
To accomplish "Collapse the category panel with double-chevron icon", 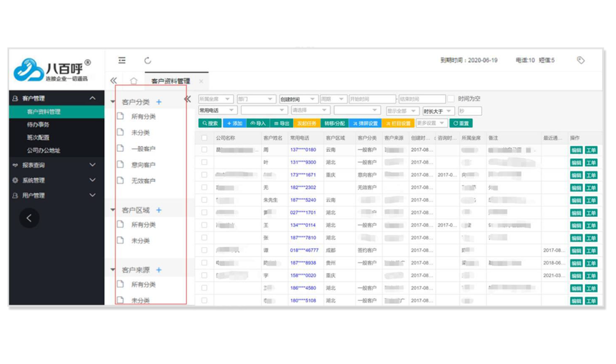I will (187, 99).
